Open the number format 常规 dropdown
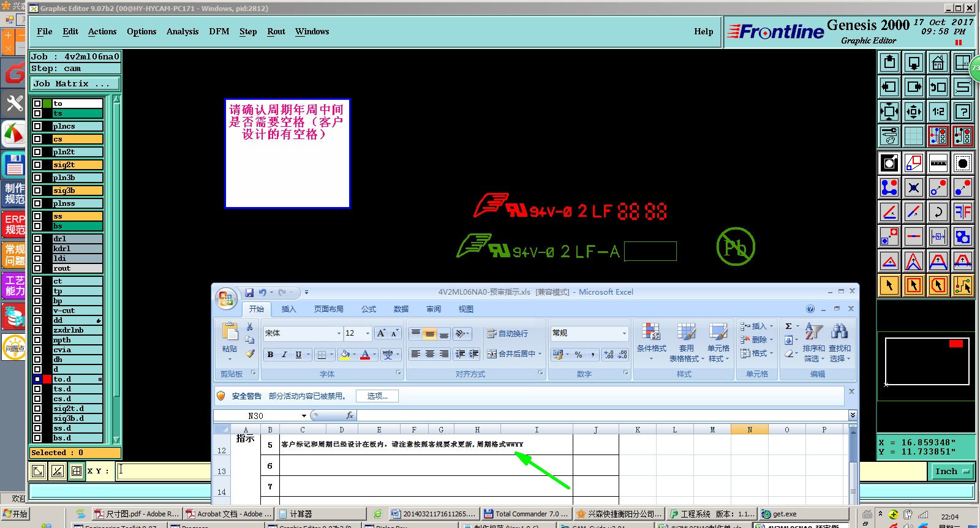 point(624,333)
